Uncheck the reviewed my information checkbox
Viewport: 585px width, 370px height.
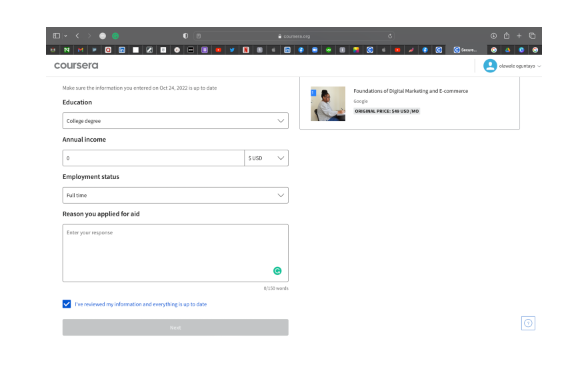tap(67, 304)
